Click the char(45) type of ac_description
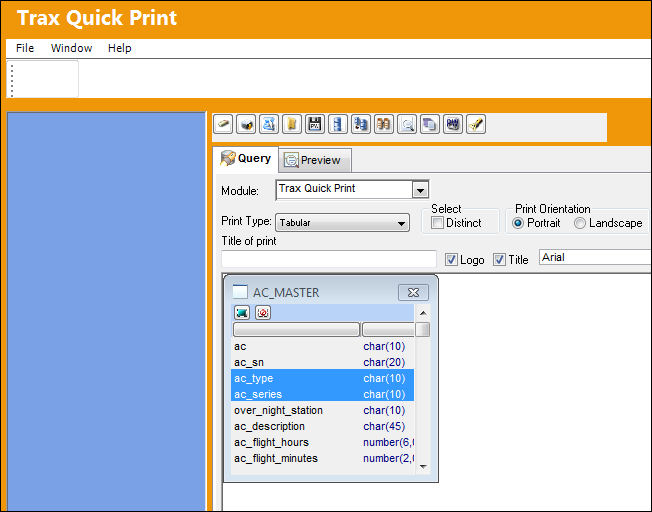Image resolution: width=652 pixels, height=512 pixels. click(384, 426)
